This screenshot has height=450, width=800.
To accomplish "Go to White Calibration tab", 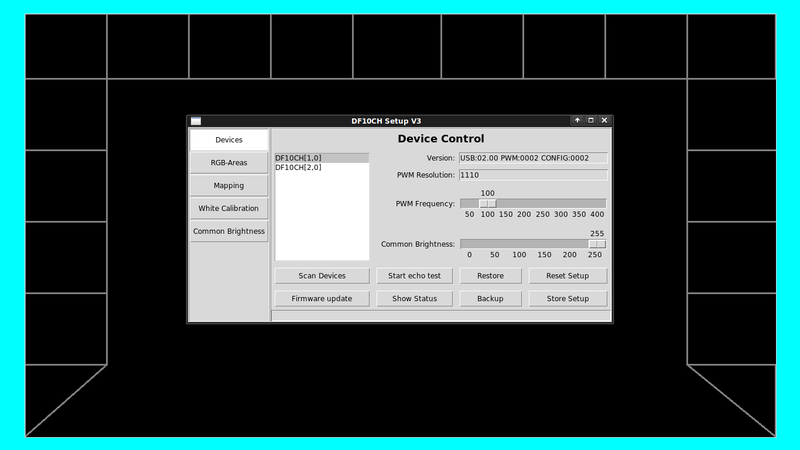I will click(x=229, y=208).
